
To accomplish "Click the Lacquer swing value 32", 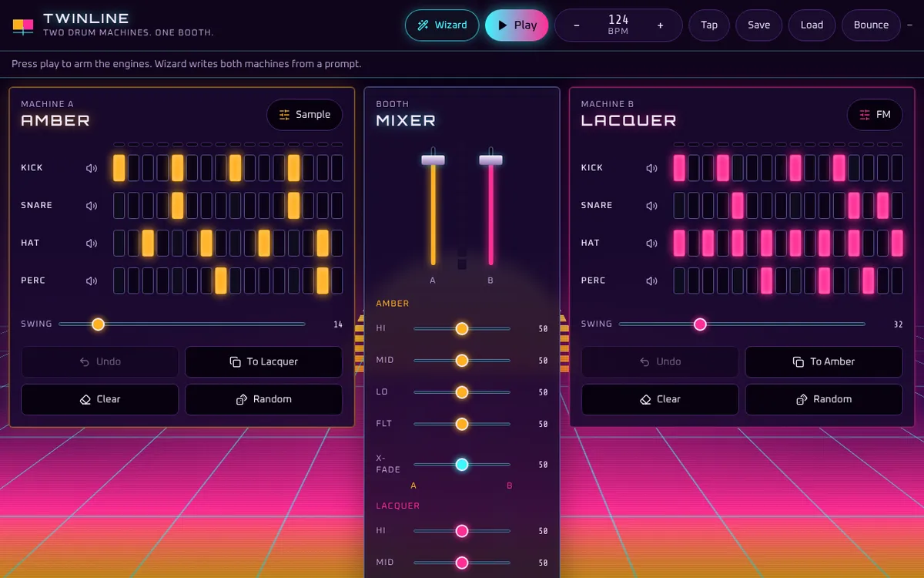I will pos(898,324).
